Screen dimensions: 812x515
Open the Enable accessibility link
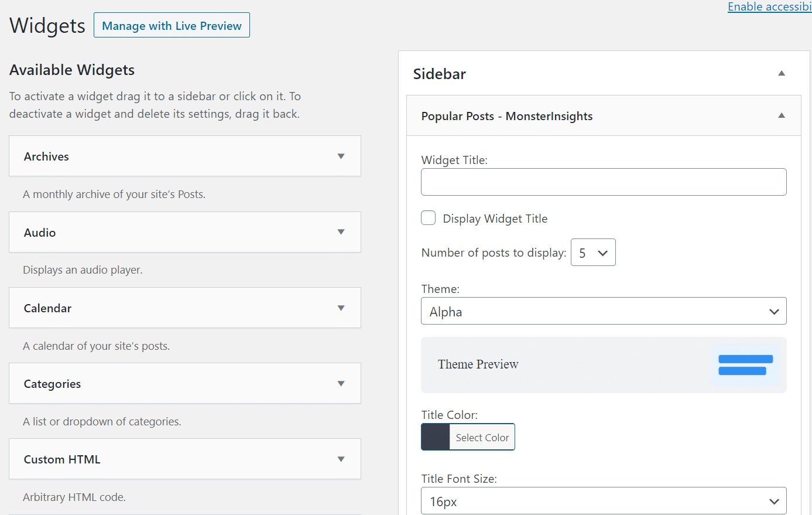pyautogui.click(x=769, y=6)
